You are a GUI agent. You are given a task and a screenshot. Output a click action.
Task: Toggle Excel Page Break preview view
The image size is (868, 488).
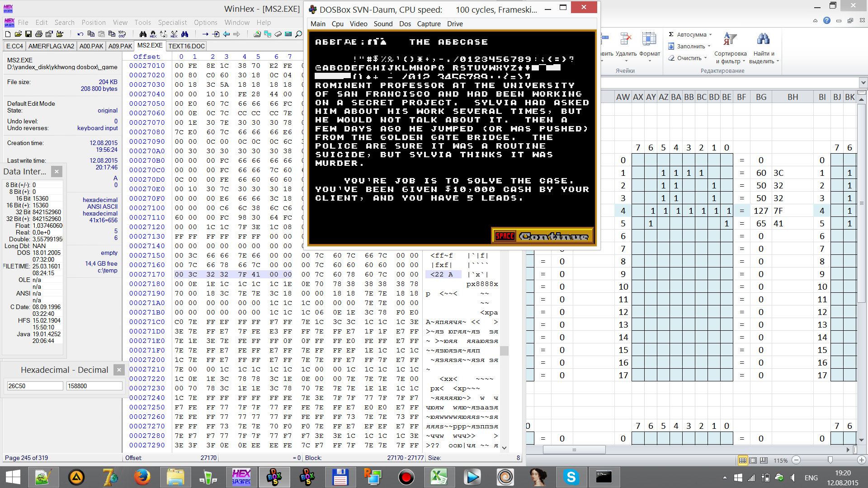pyautogui.click(x=764, y=460)
